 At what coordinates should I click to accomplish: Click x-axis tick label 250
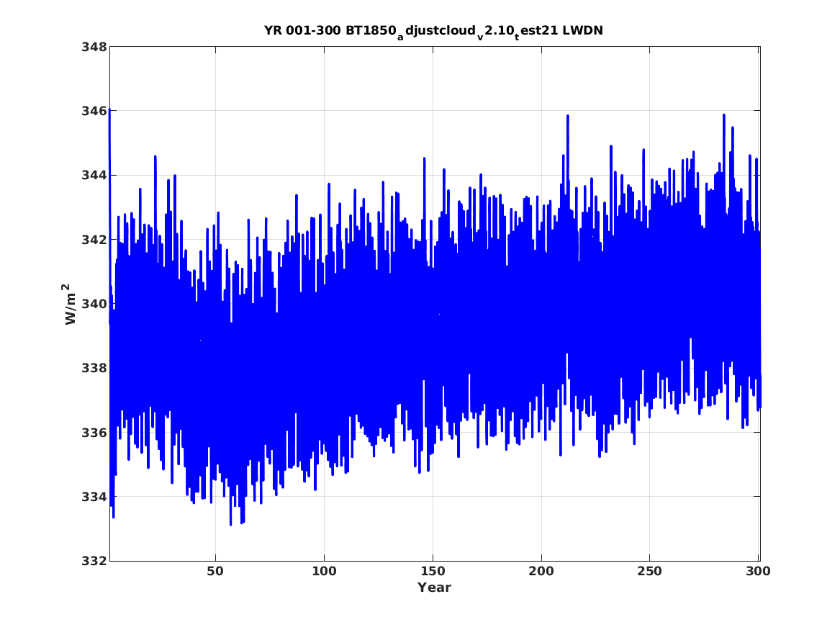point(649,572)
